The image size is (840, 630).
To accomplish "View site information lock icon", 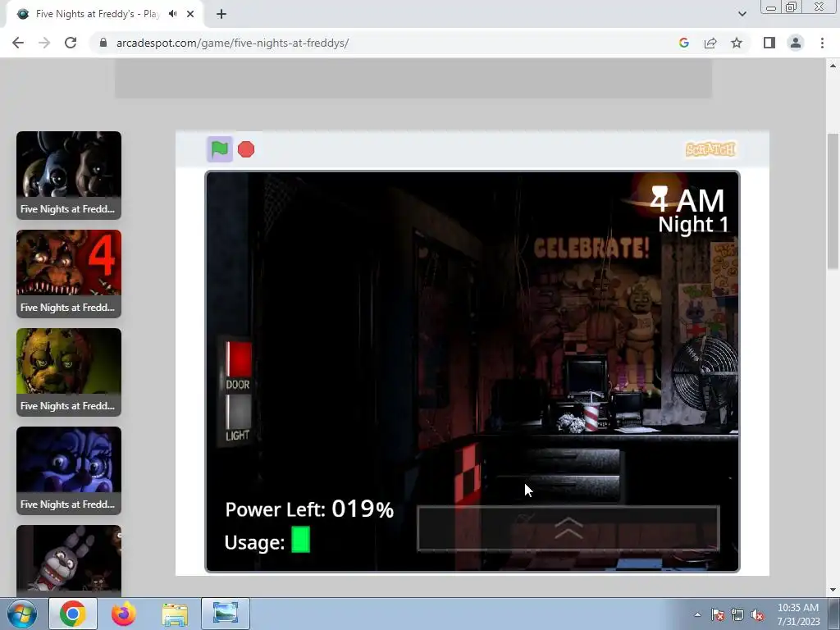I will tap(103, 43).
